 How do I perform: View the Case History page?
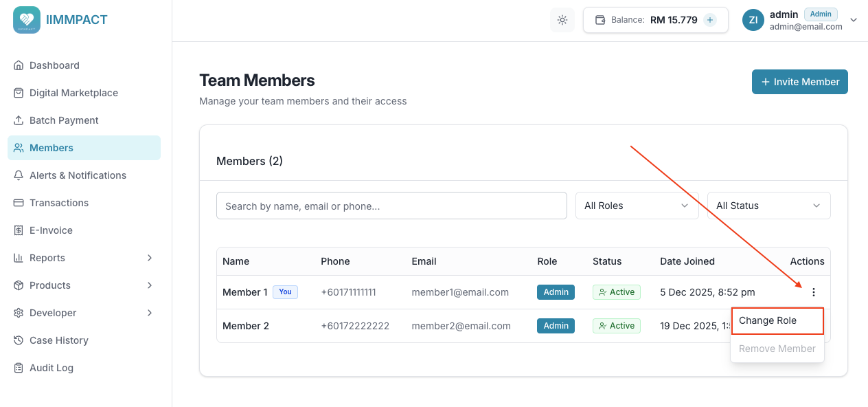[59, 340]
